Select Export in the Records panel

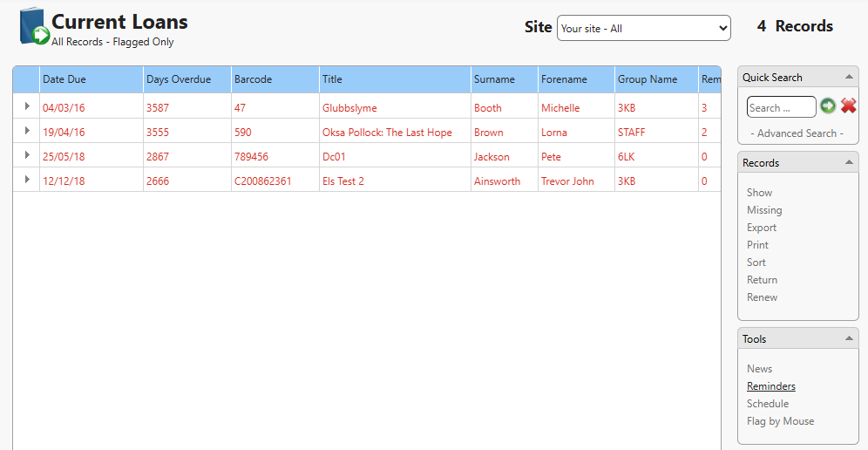[761, 228]
